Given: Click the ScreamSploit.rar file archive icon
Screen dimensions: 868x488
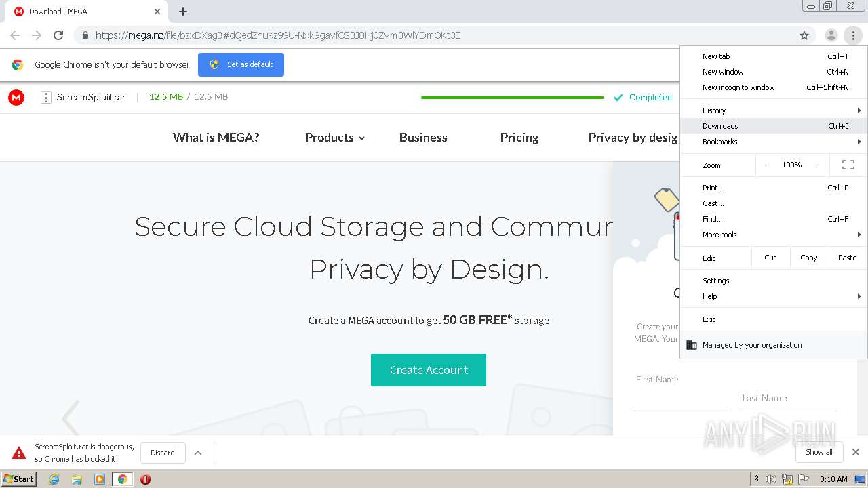Looking at the screenshot, I should coord(46,97).
